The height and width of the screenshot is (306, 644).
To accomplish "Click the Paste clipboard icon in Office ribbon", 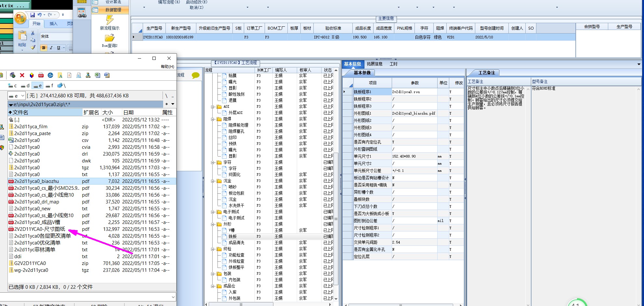I will click(x=22, y=36).
